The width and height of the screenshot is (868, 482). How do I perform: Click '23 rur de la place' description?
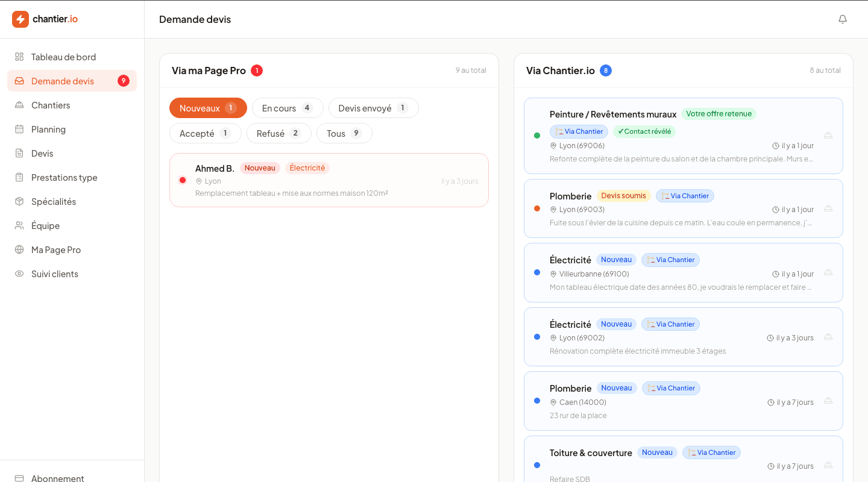[578, 415]
